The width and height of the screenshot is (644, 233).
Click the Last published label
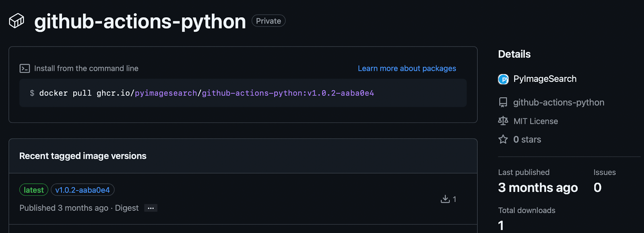click(524, 172)
